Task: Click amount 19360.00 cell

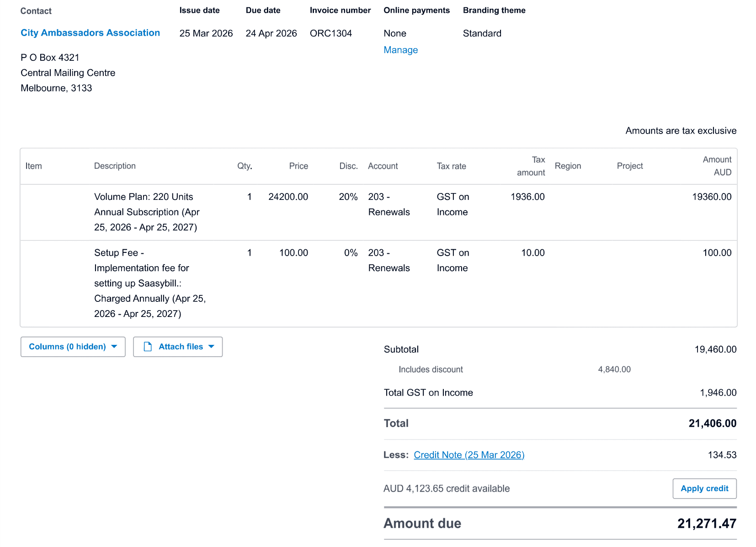Action: (x=712, y=197)
